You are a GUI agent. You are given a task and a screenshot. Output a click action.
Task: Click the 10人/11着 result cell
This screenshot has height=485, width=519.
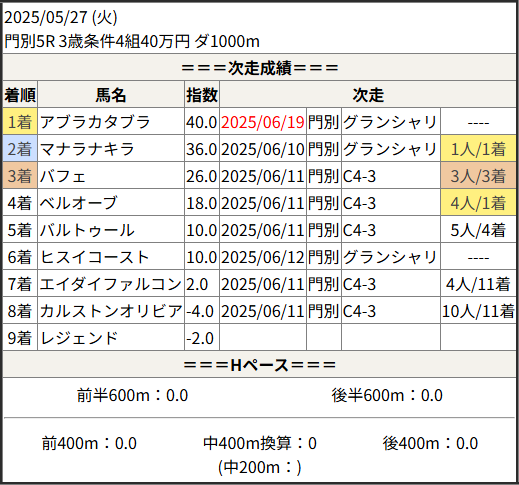(x=478, y=311)
